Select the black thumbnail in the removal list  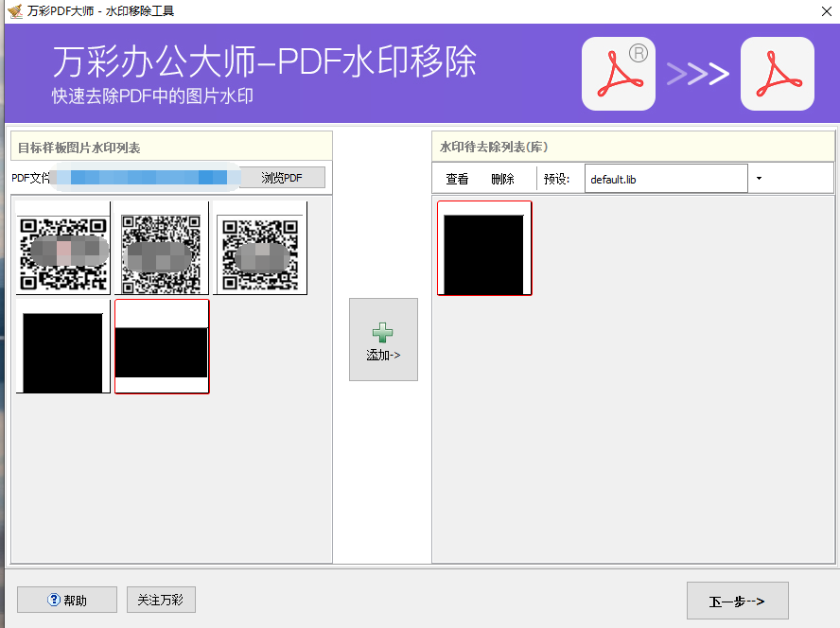(x=484, y=248)
